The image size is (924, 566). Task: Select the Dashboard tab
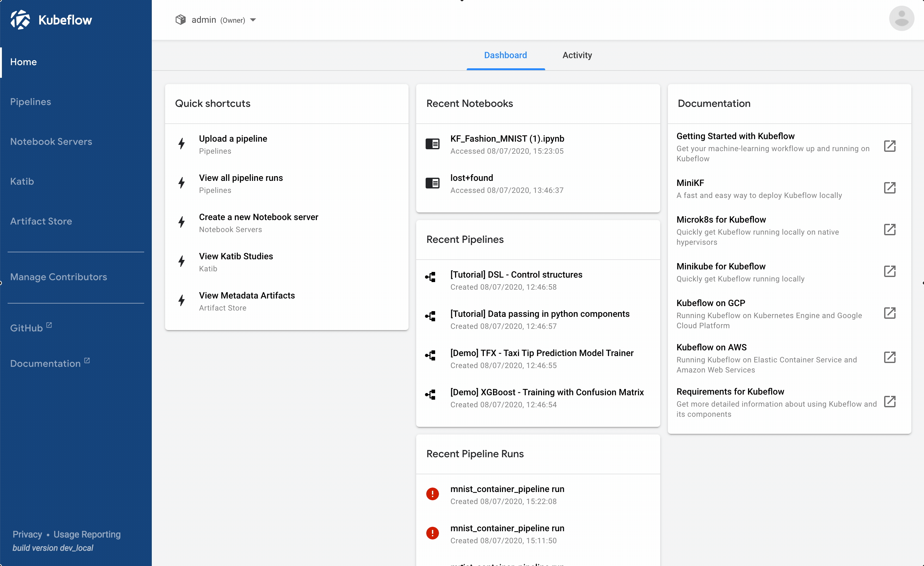(506, 55)
